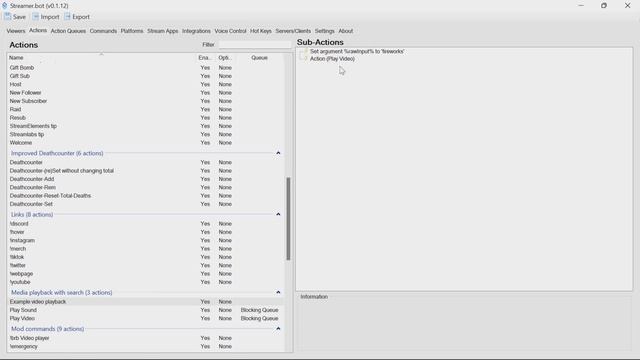Click the Save disk icon

coord(8,17)
